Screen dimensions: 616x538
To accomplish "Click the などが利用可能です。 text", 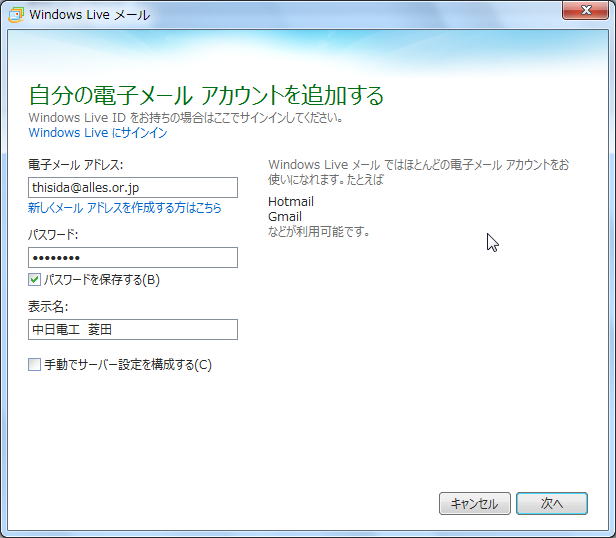I will pos(319,231).
